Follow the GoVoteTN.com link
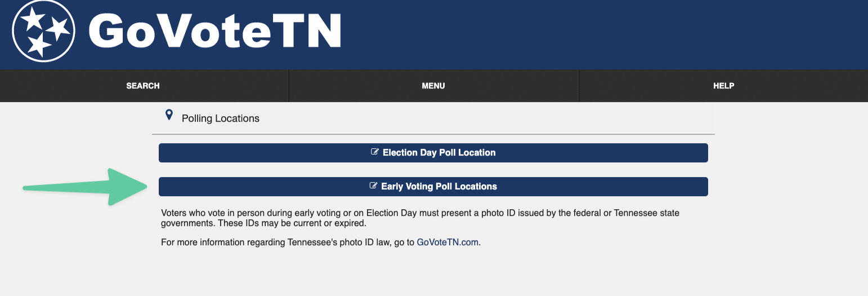The height and width of the screenshot is (296, 868). pos(448,242)
